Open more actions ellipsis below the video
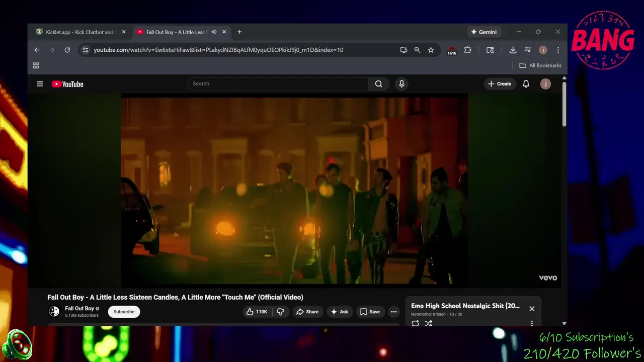 [x=394, y=312]
